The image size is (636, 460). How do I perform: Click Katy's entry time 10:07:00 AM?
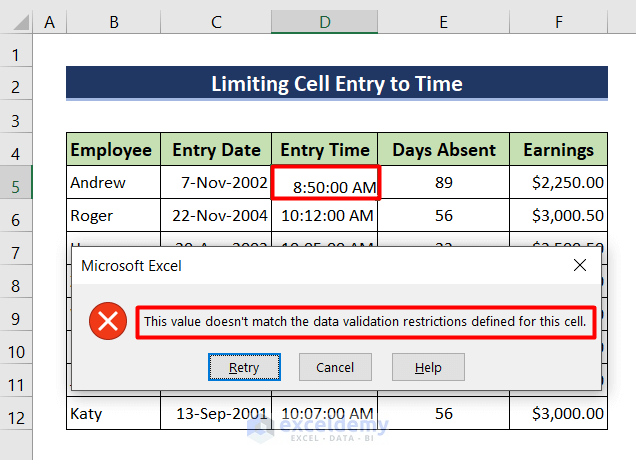[x=324, y=413]
